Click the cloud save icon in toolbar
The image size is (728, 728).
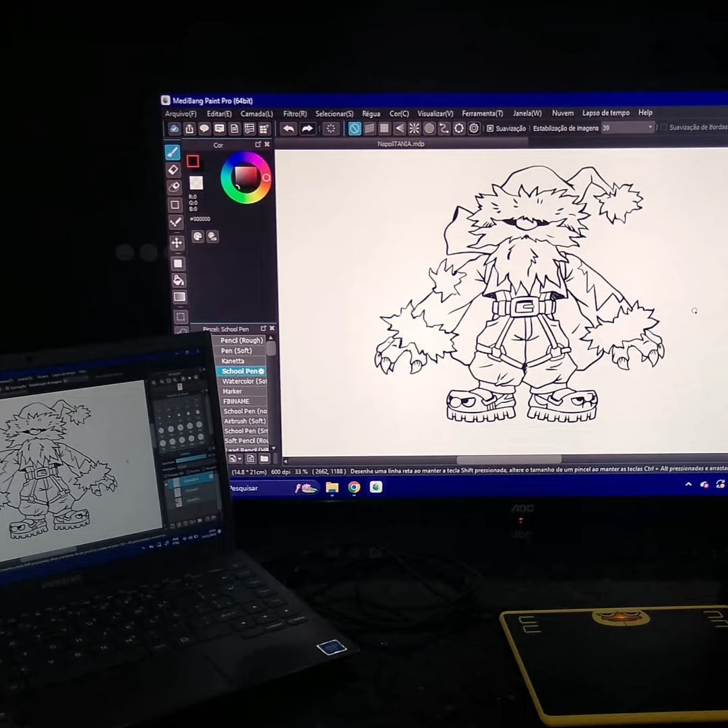point(174,129)
